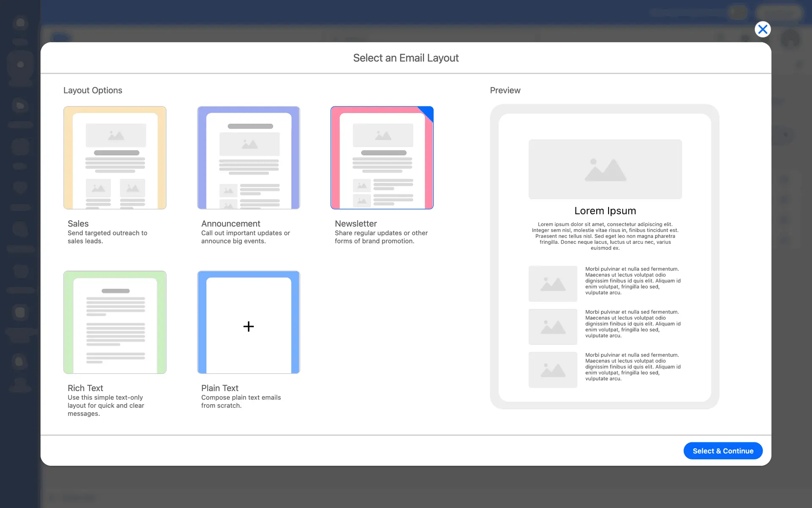
Task: Close the Select an Email Layout dialog
Action: click(763, 29)
